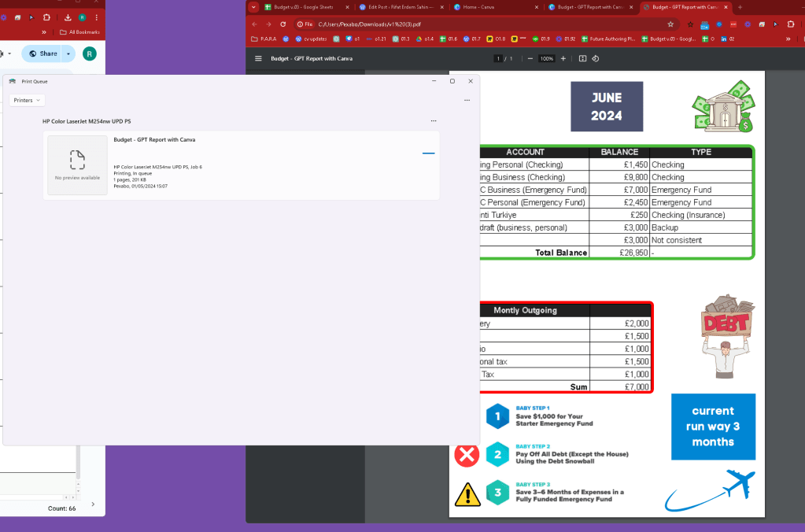
Task: Open the LinkedIn 02 bookmark
Action: coord(727,39)
